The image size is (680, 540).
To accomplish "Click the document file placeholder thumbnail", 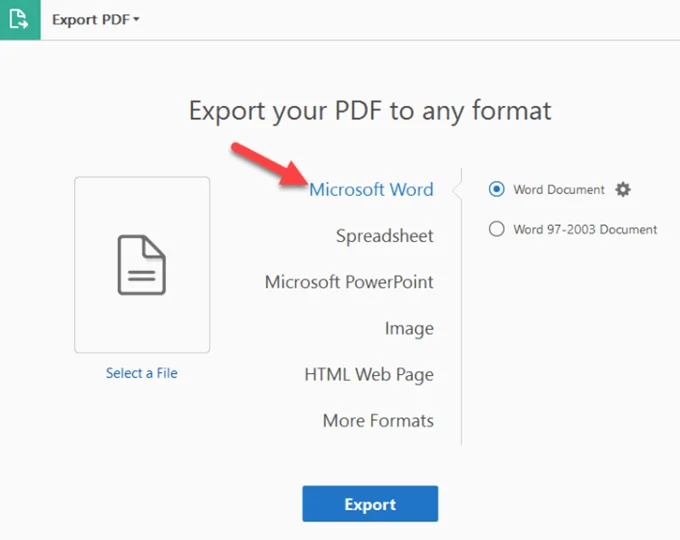I will tap(142, 265).
